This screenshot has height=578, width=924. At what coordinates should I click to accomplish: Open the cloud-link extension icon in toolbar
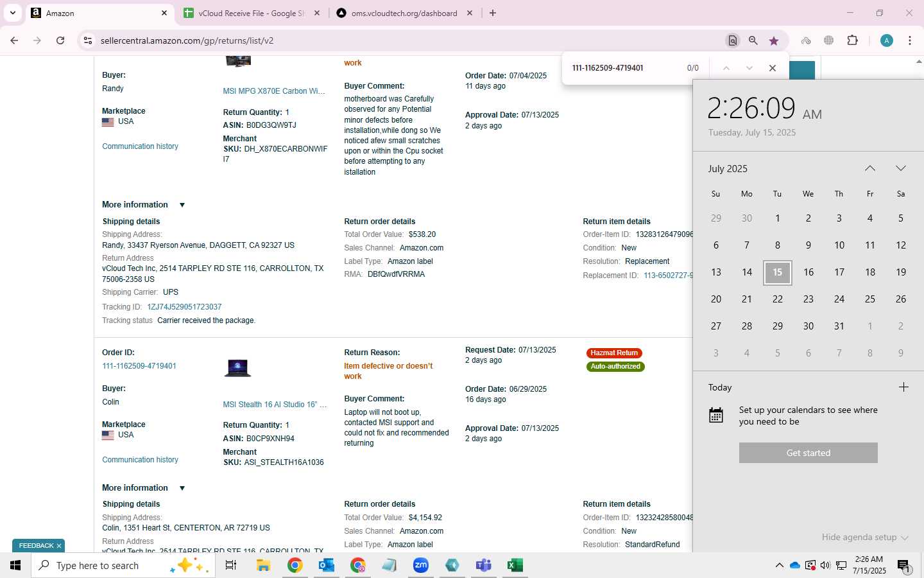806,40
